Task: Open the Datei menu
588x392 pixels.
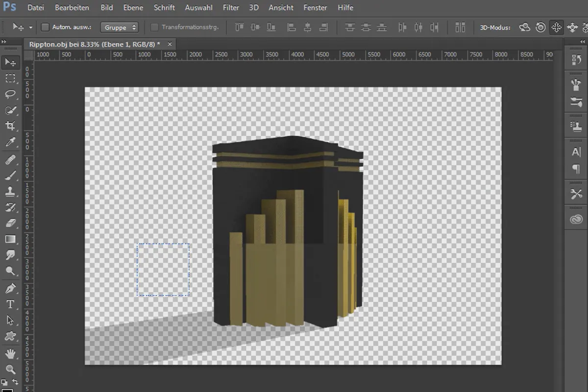Action: click(x=35, y=8)
